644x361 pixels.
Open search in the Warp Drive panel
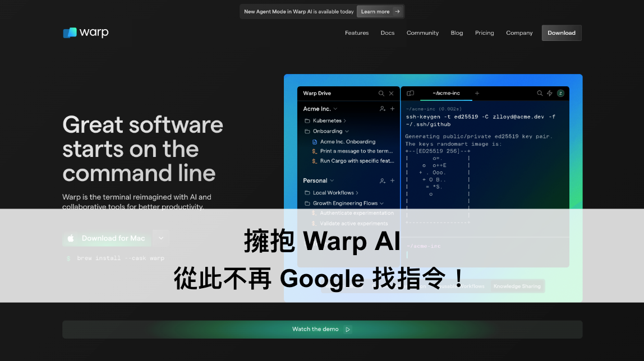tap(381, 93)
